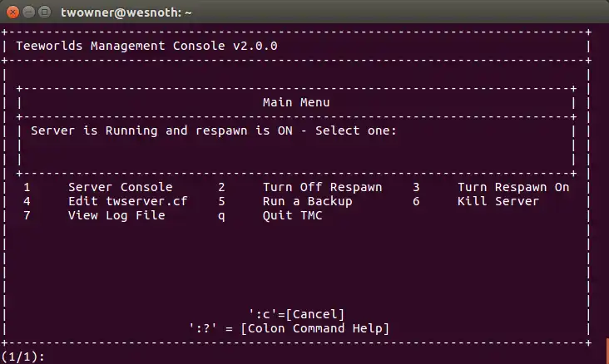
Task: Click the q shortcut key label
Action: 221,215
